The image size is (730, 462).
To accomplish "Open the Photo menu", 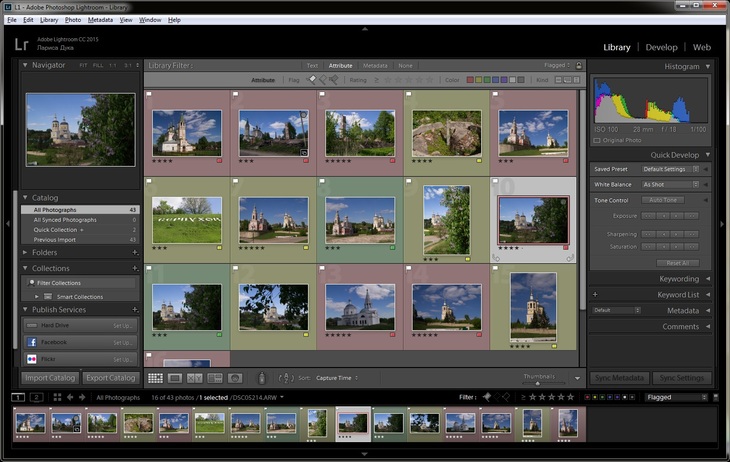I will tap(73, 20).
